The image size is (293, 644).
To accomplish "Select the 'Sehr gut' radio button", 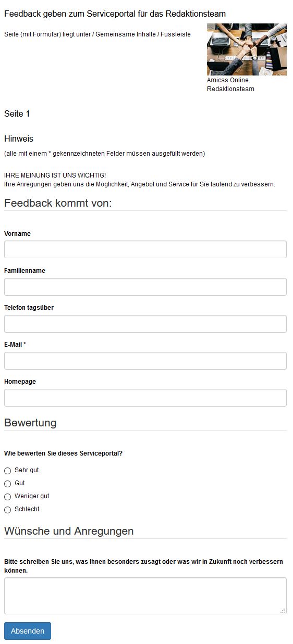I will coord(7,471).
